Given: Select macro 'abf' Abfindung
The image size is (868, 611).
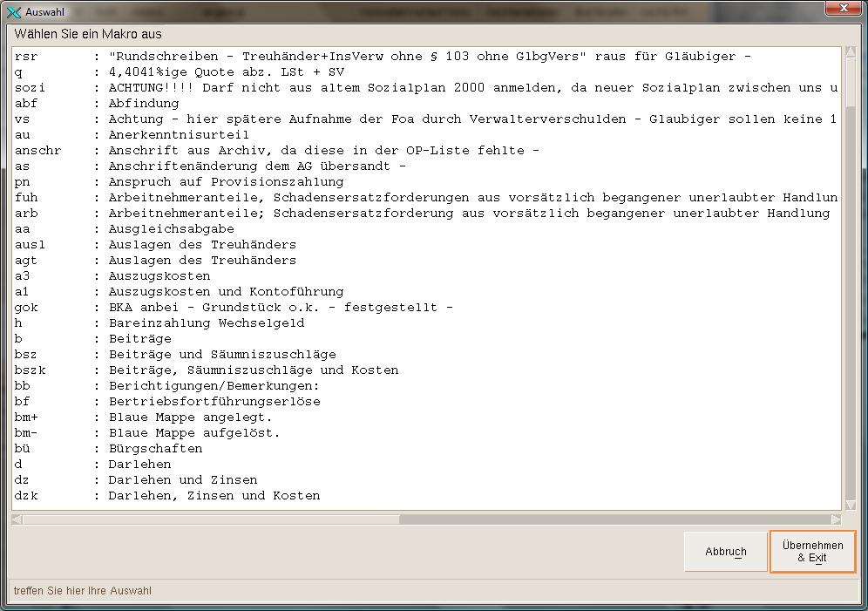Looking at the screenshot, I should pos(426,104).
